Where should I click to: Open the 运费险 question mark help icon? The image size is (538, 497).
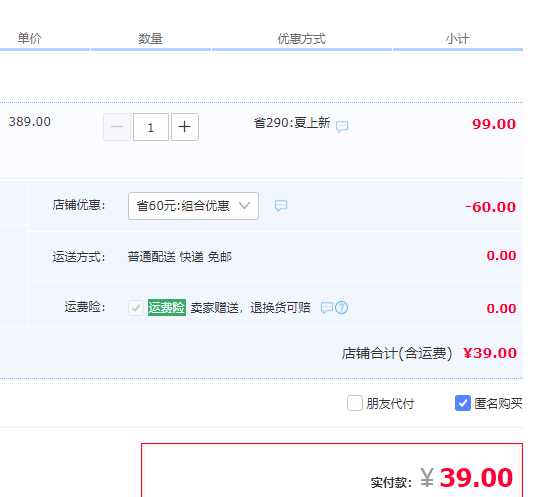tap(342, 307)
